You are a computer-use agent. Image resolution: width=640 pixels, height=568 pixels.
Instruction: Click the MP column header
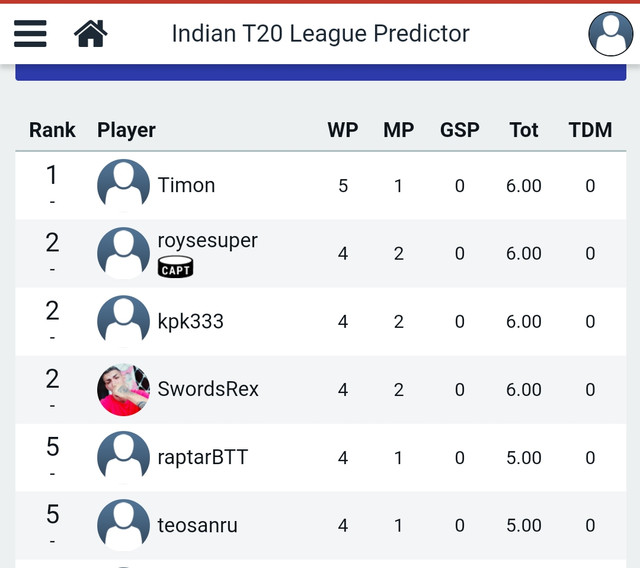tap(399, 130)
